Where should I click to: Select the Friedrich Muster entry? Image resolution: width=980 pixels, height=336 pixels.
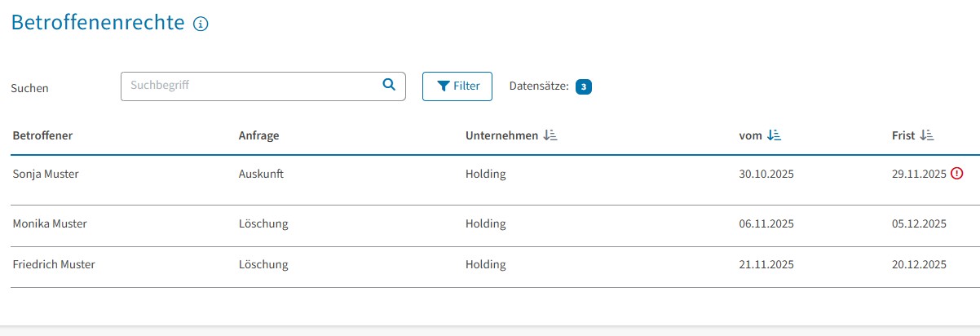pos(54,264)
